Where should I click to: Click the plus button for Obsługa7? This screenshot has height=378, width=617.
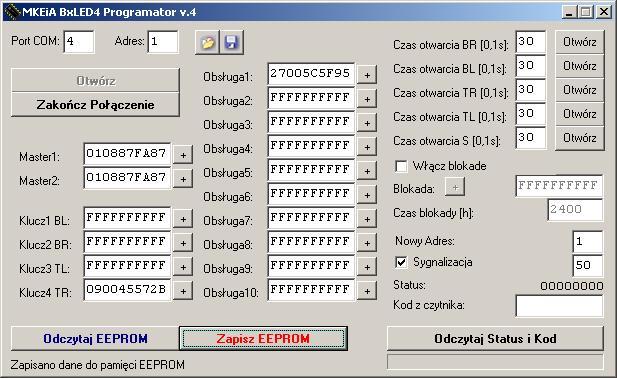pos(367,219)
